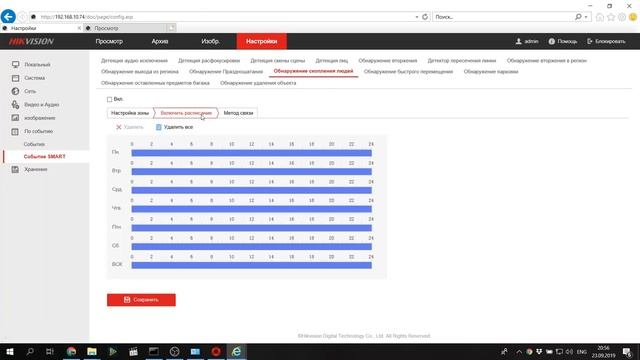Click the Delete All trash icon
Screen dimensions: 640x360
[x=159, y=127]
